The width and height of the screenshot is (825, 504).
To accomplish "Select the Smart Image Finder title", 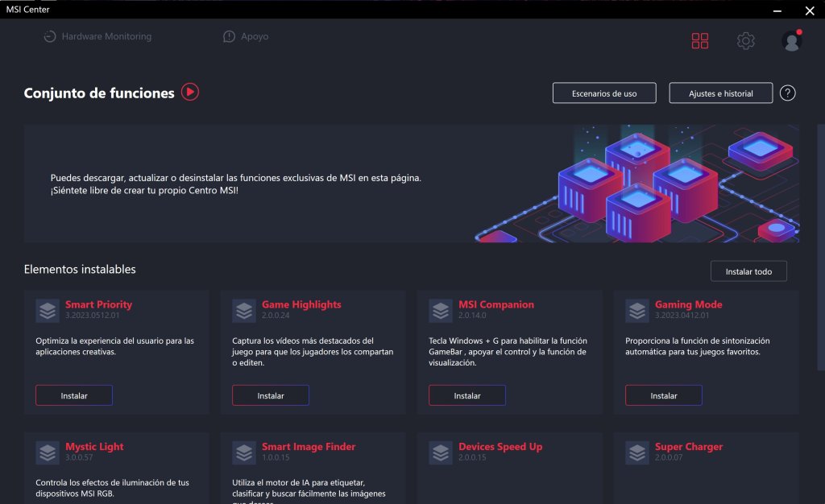I will tap(309, 446).
